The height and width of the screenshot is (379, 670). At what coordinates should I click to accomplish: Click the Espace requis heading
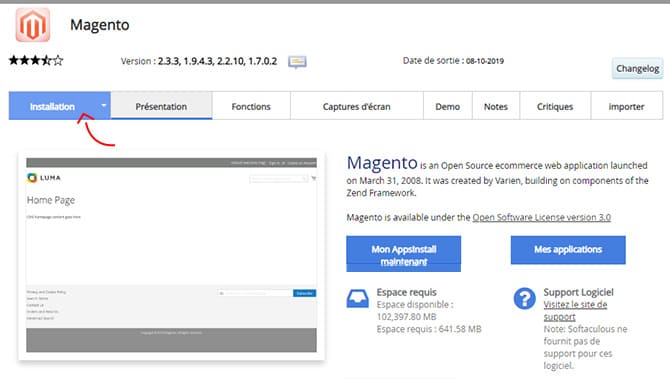pos(406,292)
